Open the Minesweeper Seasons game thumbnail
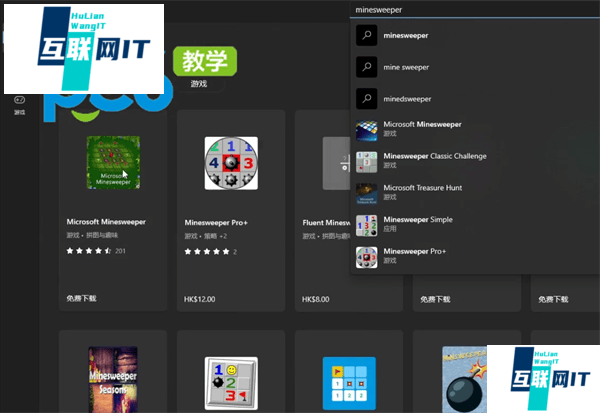This screenshot has width=600, height=413. (113, 379)
